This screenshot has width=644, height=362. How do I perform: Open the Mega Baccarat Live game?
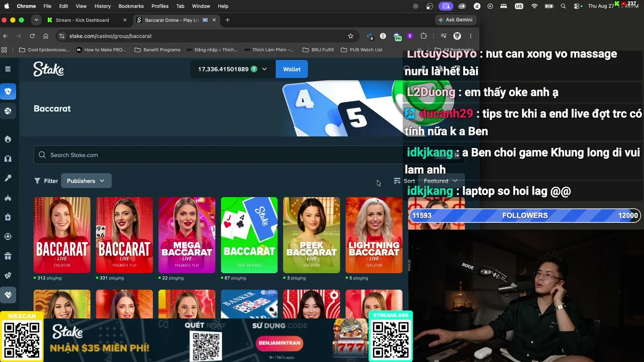187,235
